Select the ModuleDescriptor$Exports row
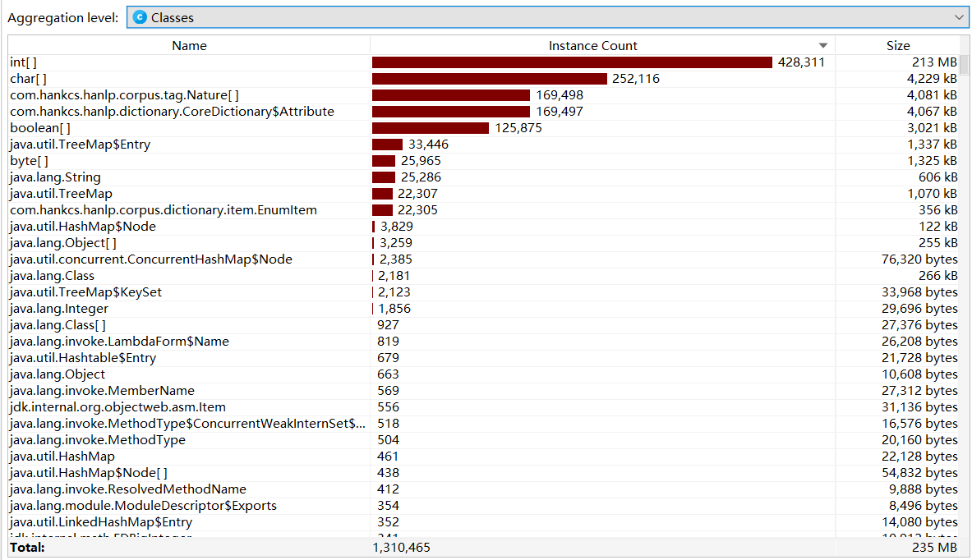Viewport: 972px width, 560px height. coord(484,506)
